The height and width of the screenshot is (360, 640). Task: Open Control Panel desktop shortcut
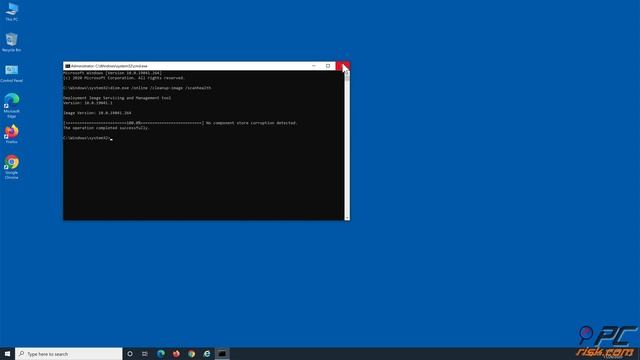11,73
